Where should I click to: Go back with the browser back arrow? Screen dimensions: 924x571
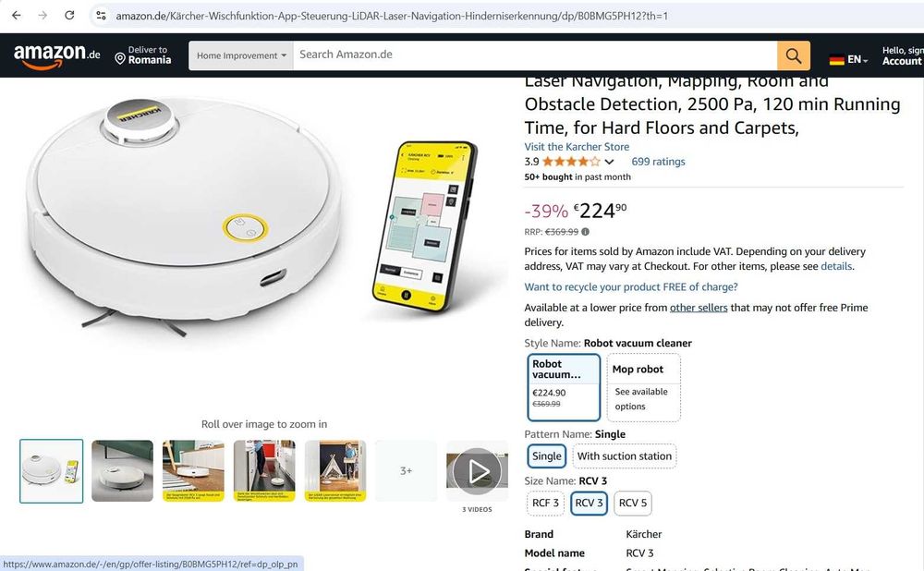(x=17, y=16)
